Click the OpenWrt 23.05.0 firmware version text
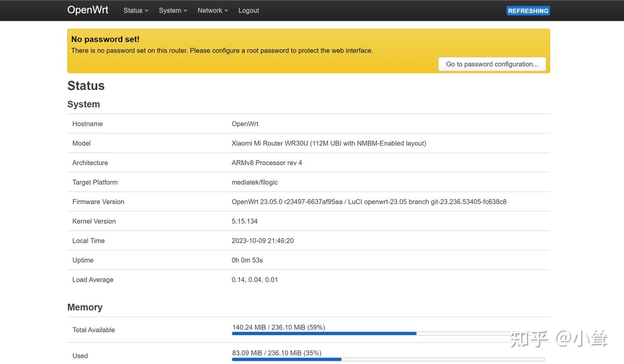This screenshot has width=624, height=364. 369,202
